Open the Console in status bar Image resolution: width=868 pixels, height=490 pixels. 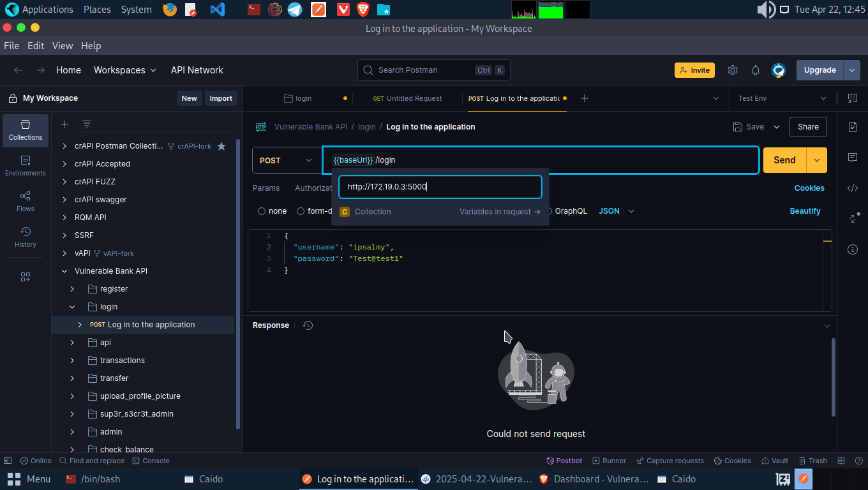(x=151, y=461)
